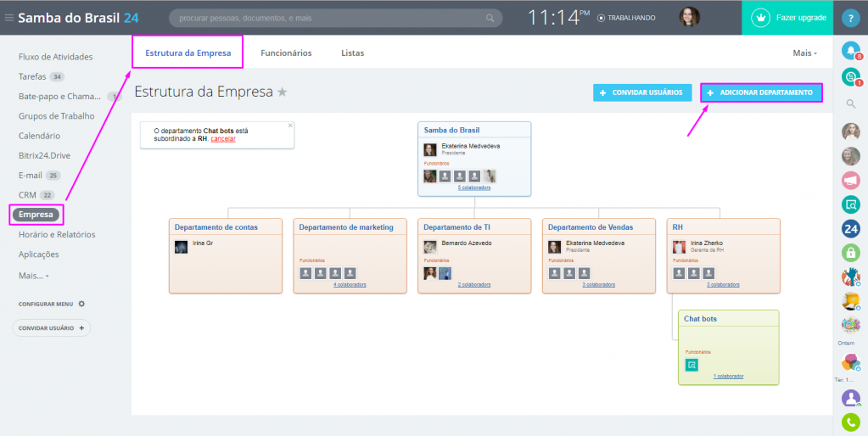The image size is (868, 436).
Task: Switch to Listas tab
Action: click(353, 53)
